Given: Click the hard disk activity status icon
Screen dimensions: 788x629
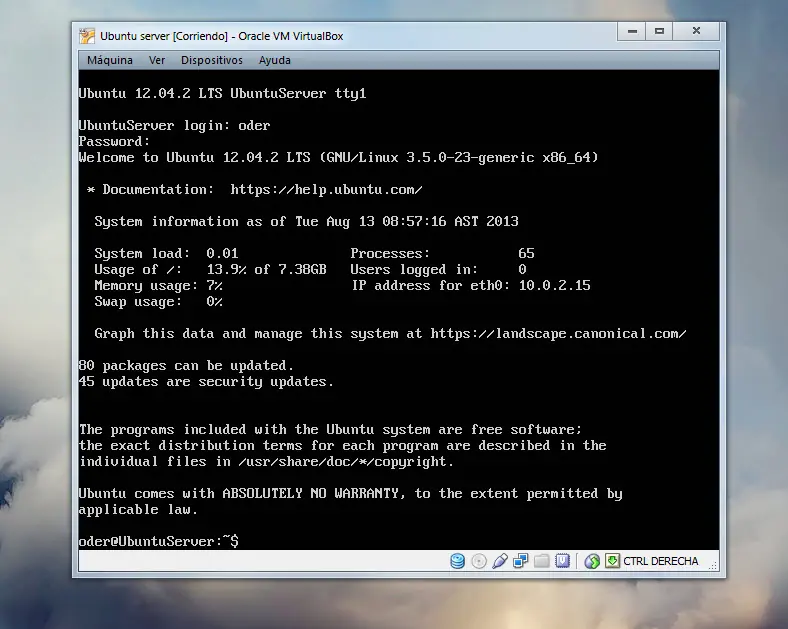Looking at the screenshot, I should 457,561.
